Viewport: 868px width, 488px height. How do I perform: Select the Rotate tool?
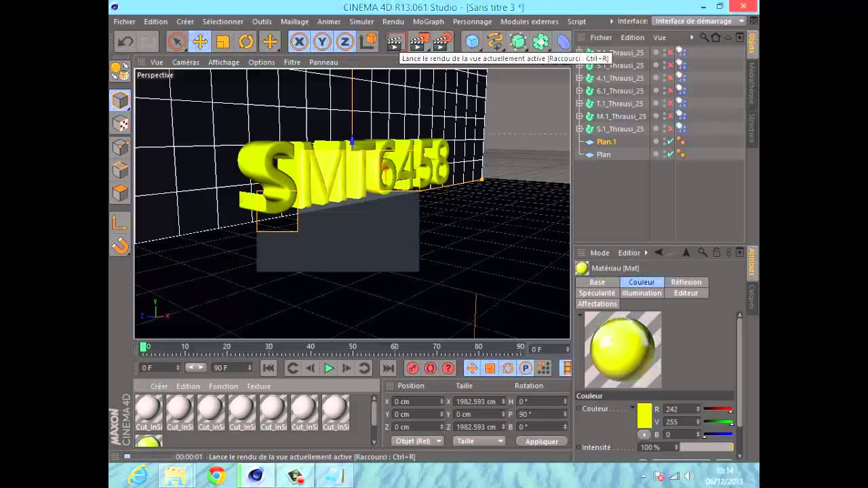(246, 42)
